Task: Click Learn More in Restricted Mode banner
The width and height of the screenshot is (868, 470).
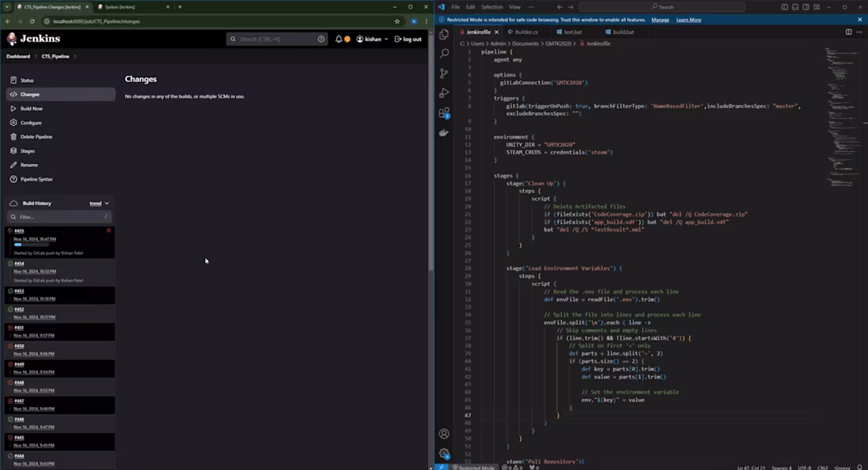Action: point(689,20)
